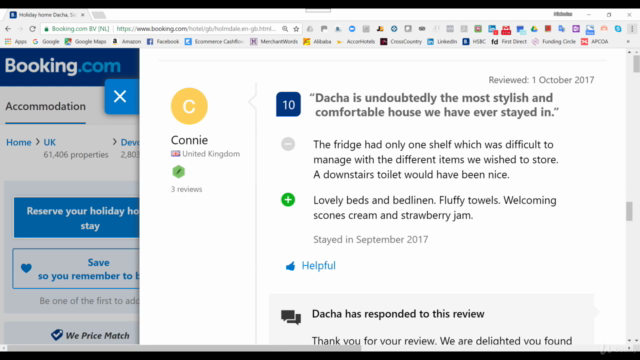Image resolution: width=640 pixels, height=360 pixels.
Task: Click the heart icon on the Save button
Action: pos(26,268)
